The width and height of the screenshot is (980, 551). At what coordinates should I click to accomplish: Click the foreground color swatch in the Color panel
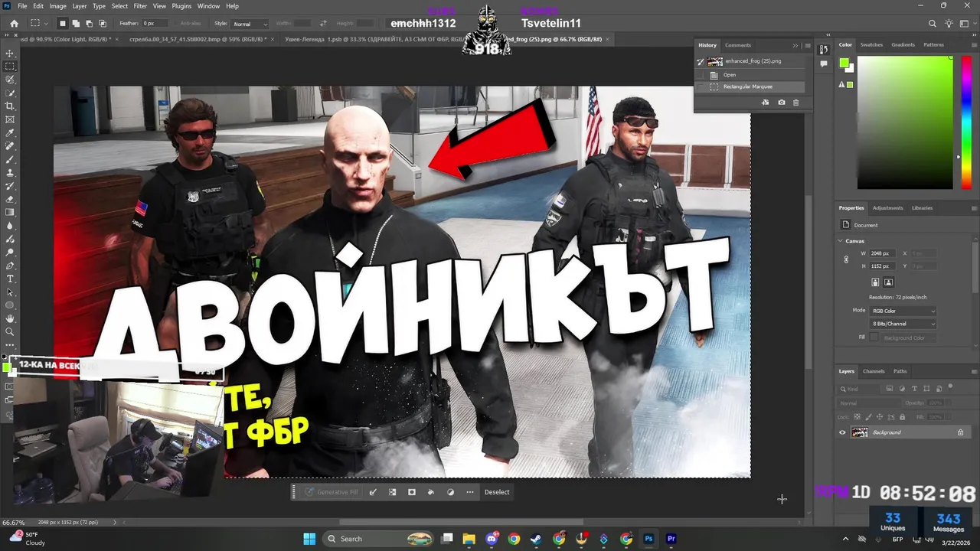click(844, 63)
